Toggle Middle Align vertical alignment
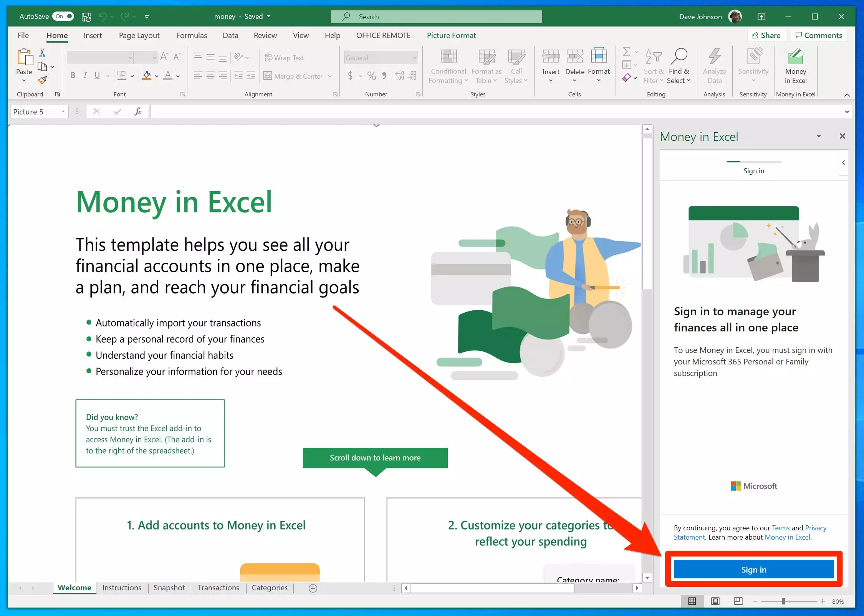864x616 pixels. tap(210, 57)
